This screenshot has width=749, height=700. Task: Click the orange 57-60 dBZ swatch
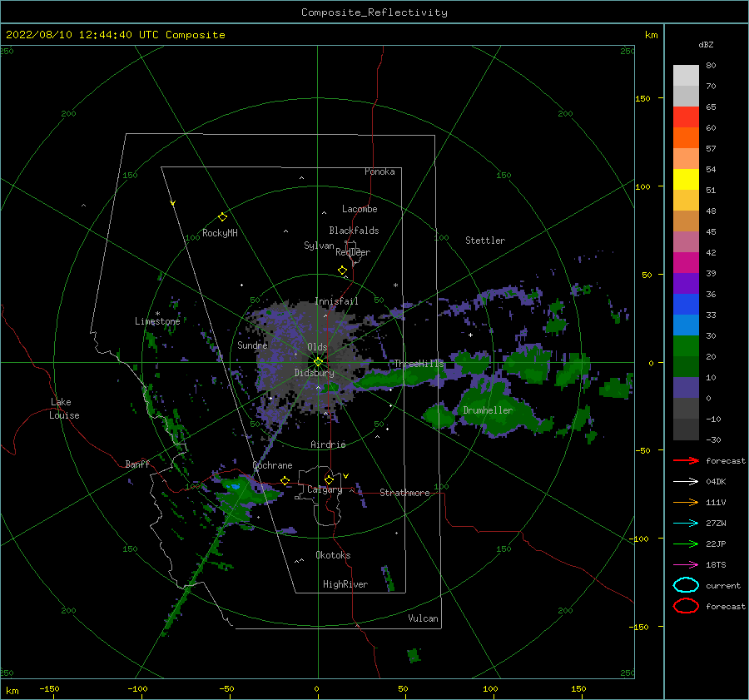(x=686, y=138)
